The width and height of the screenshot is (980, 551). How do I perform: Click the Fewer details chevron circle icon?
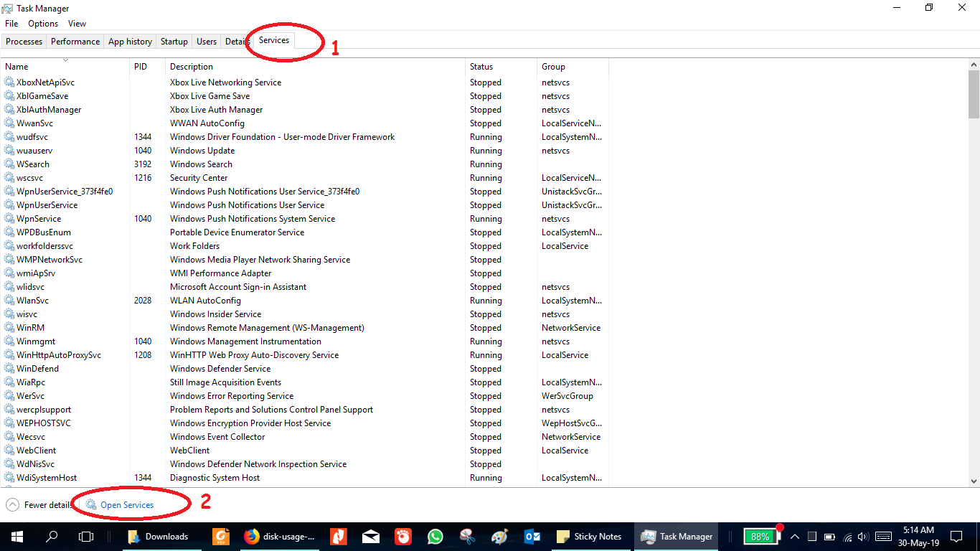click(12, 505)
